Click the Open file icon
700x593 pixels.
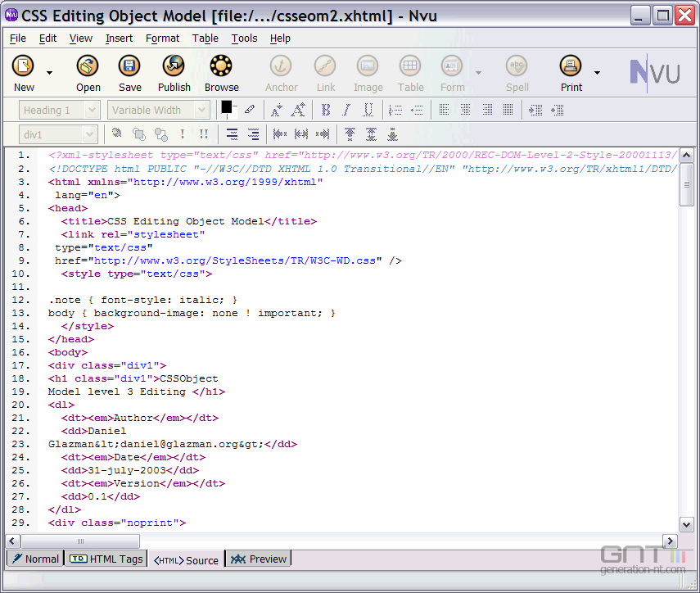[x=88, y=66]
